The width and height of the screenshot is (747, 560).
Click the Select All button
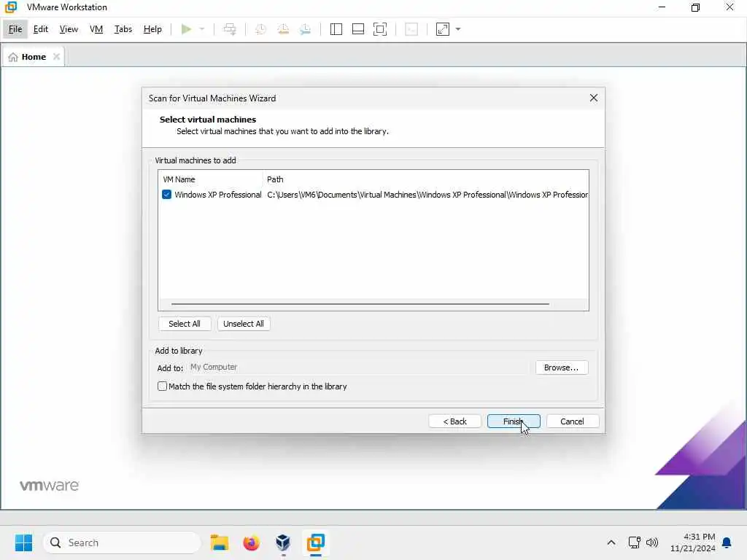185,324
